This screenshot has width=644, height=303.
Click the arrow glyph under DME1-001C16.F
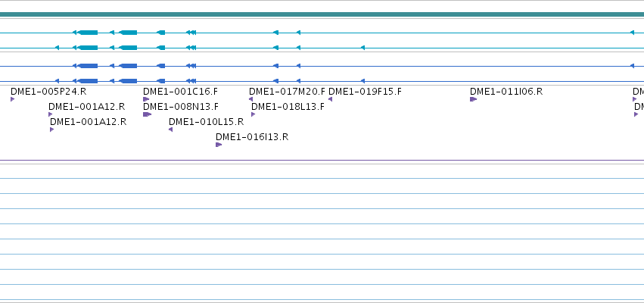146,99
